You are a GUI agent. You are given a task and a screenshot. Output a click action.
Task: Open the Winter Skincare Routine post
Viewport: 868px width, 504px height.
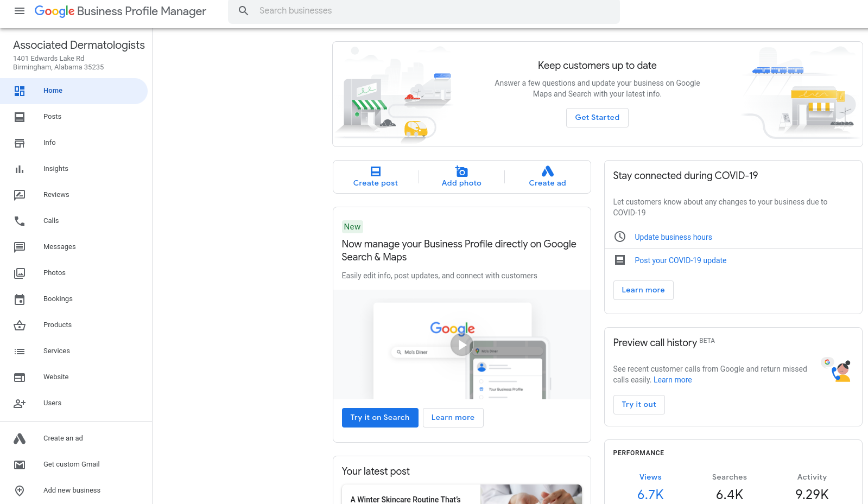point(406,500)
